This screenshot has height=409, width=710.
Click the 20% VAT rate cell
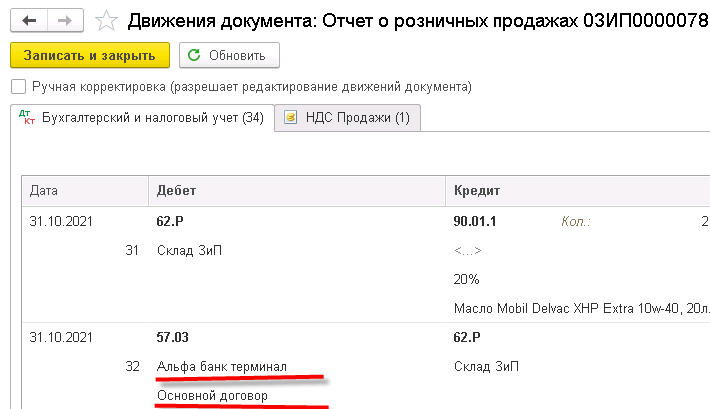[x=466, y=280]
